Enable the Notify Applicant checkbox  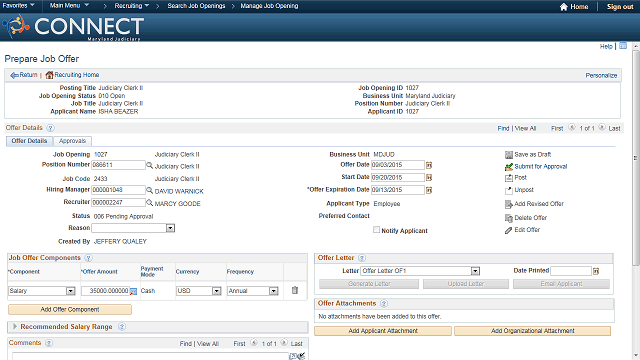point(376,230)
